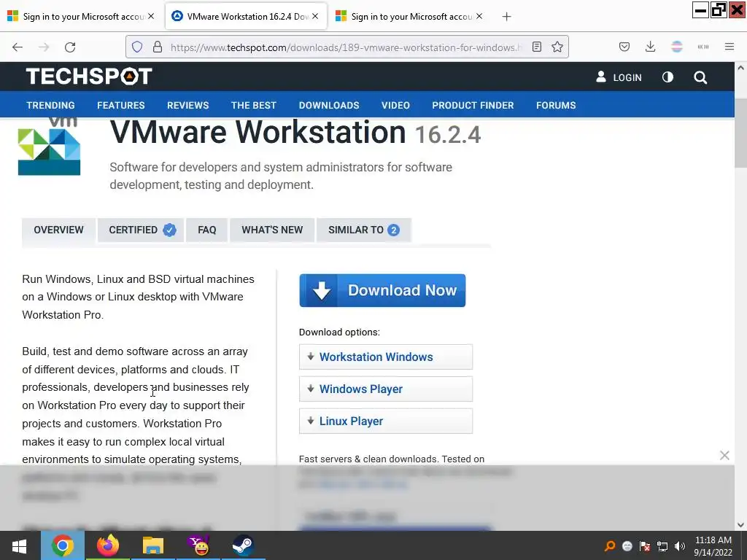Click the VMware Workstation product logo

49,147
